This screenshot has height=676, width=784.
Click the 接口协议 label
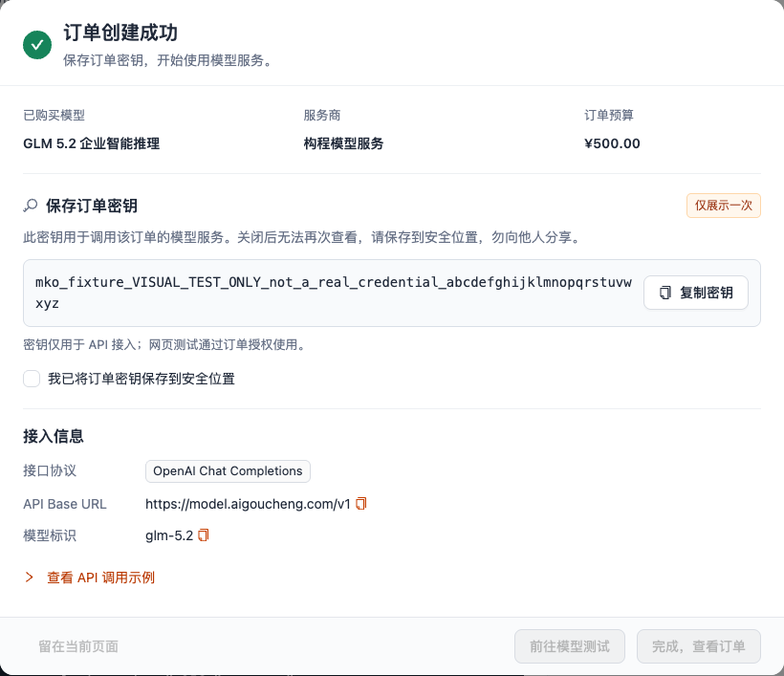coord(50,470)
